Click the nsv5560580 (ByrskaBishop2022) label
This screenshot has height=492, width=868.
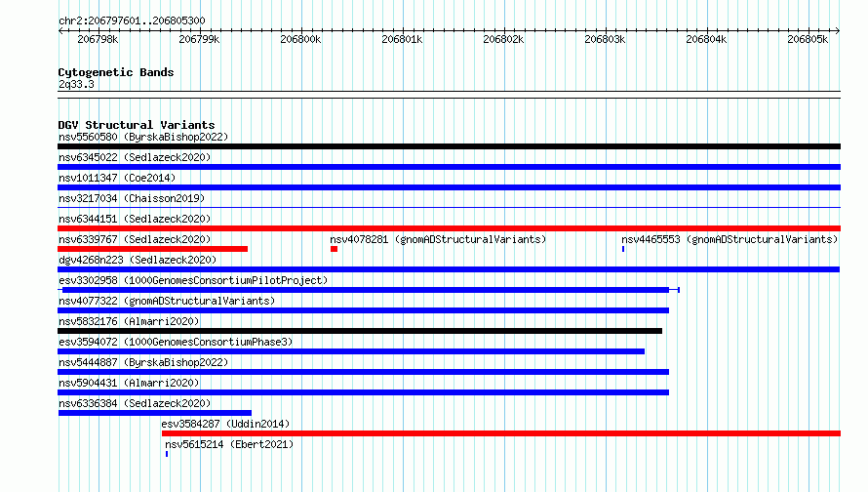(x=143, y=137)
